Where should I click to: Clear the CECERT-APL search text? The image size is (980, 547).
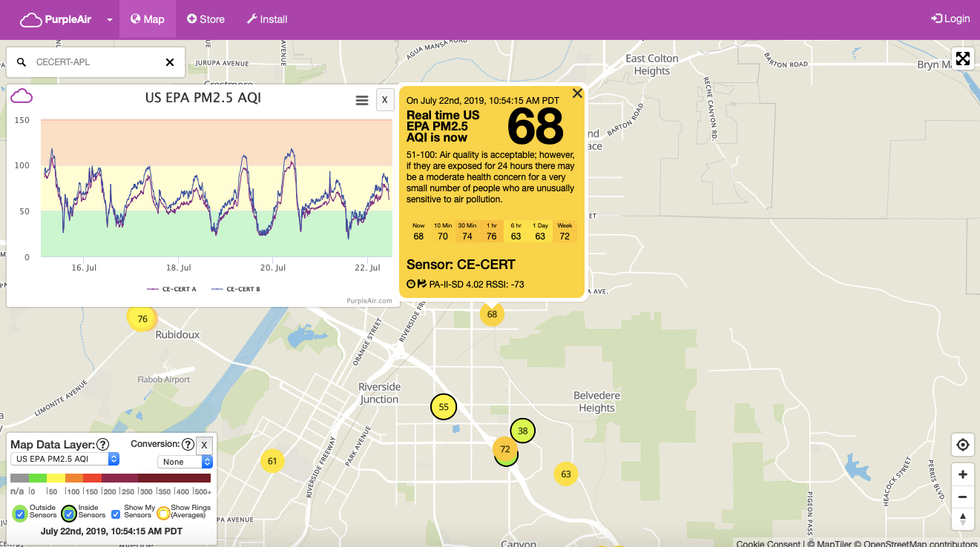pyautogui.click(x=170, y=62)
